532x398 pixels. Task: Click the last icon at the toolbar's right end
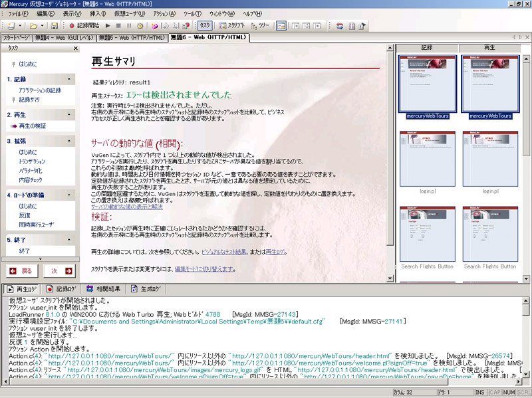362,26
